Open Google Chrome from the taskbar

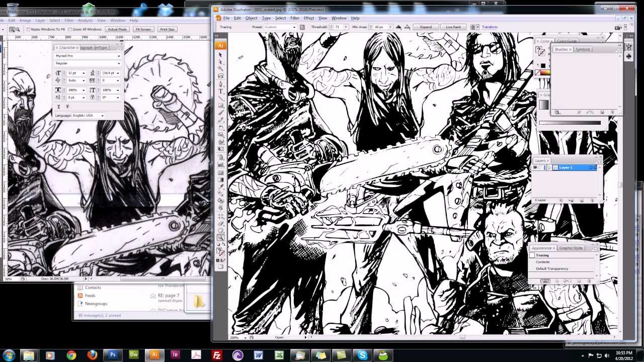tap(71, 355)
